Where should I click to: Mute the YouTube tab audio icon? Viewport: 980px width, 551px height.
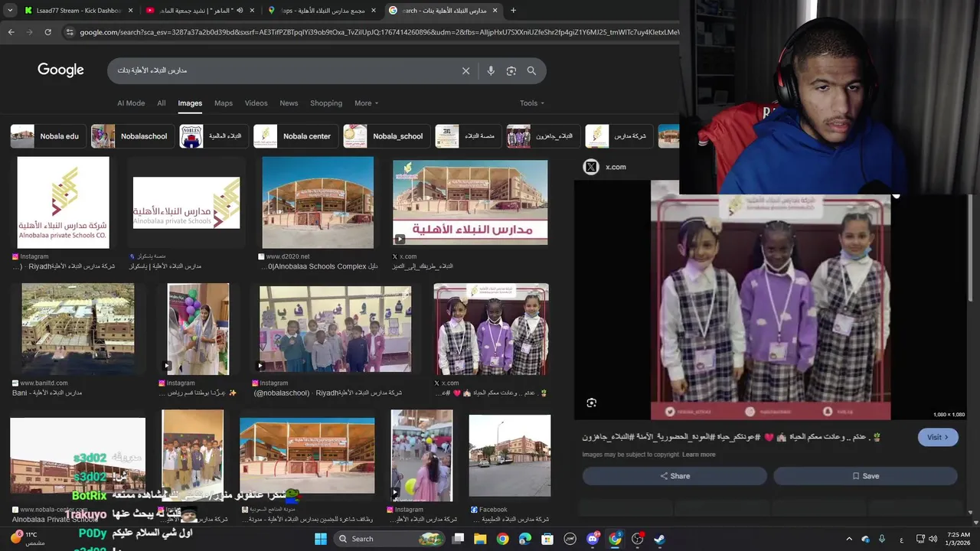240,10
